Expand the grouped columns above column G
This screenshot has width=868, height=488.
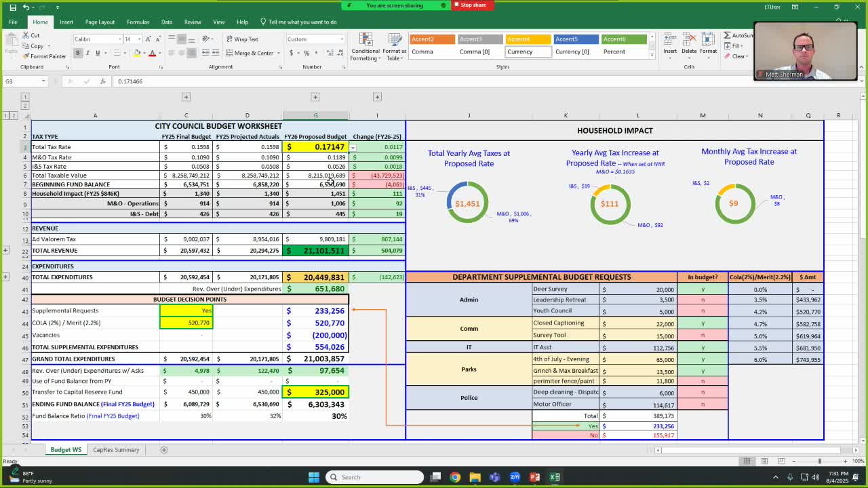315,97
